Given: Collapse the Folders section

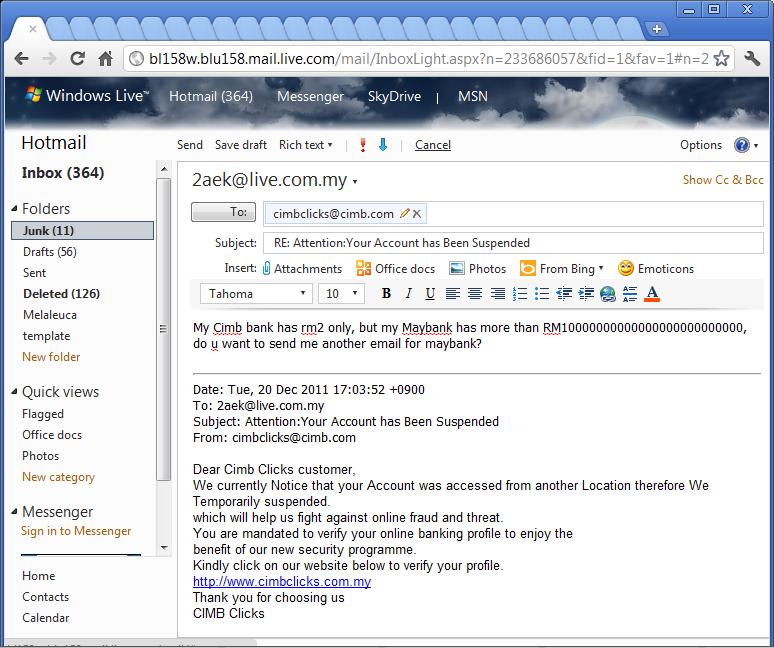Looking at the screenshot, I should click(x=14, y=208).
